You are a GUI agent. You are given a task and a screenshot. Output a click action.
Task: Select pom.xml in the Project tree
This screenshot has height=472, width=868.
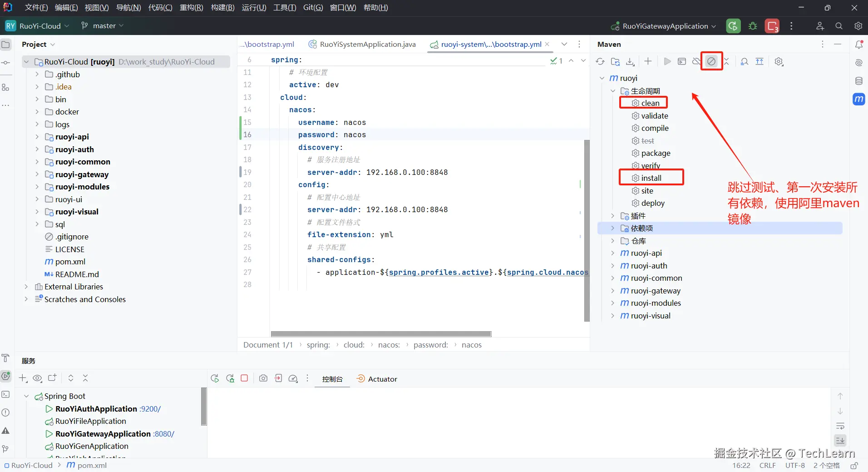click(70, 262)
